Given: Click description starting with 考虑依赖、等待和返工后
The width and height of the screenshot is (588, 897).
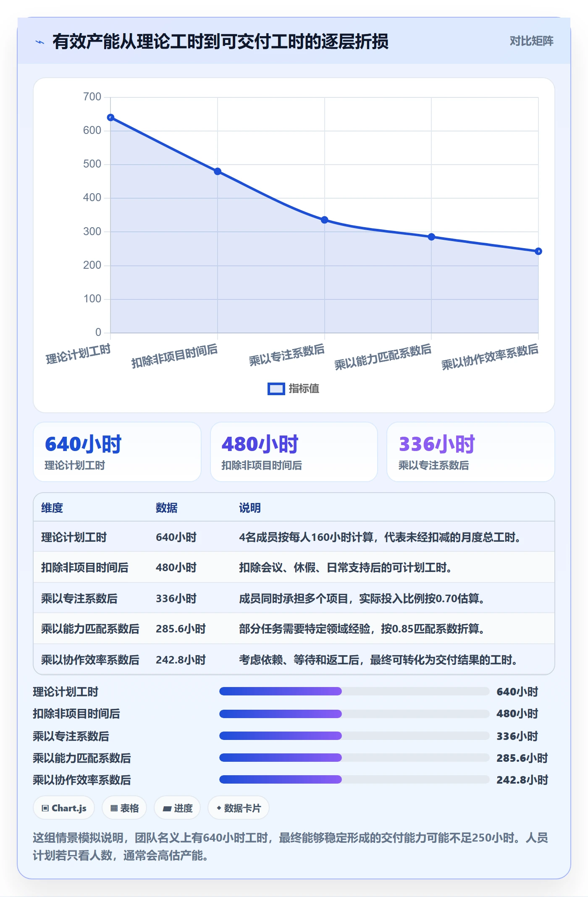Looking at the screenshot, I should pyautogui.click(x=378, y=660).
